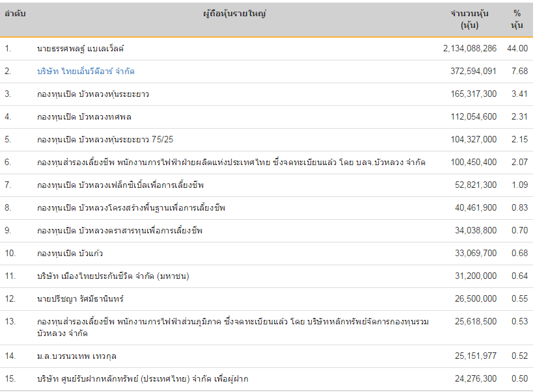The width and height of the screenshot is (535, 392).
Task: Click กองทุนเปิด บัวหลวงโครงสร้างพื้นฐานเพื่อการเลี้ยงชีพ
Action: coord(131,207)
